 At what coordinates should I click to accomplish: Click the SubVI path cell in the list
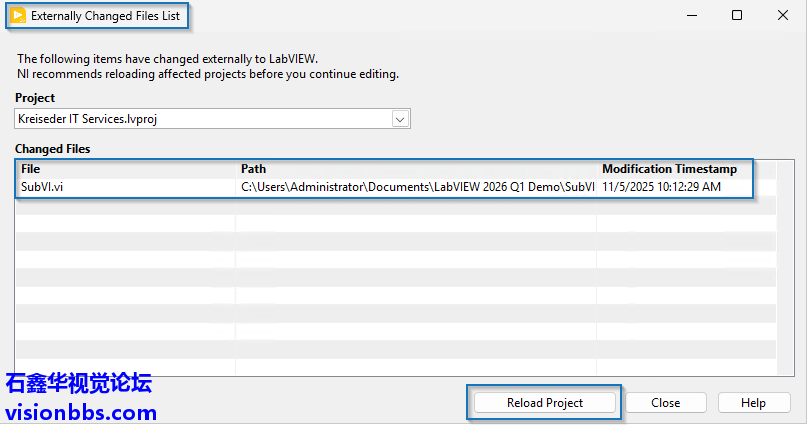(418, 187)
